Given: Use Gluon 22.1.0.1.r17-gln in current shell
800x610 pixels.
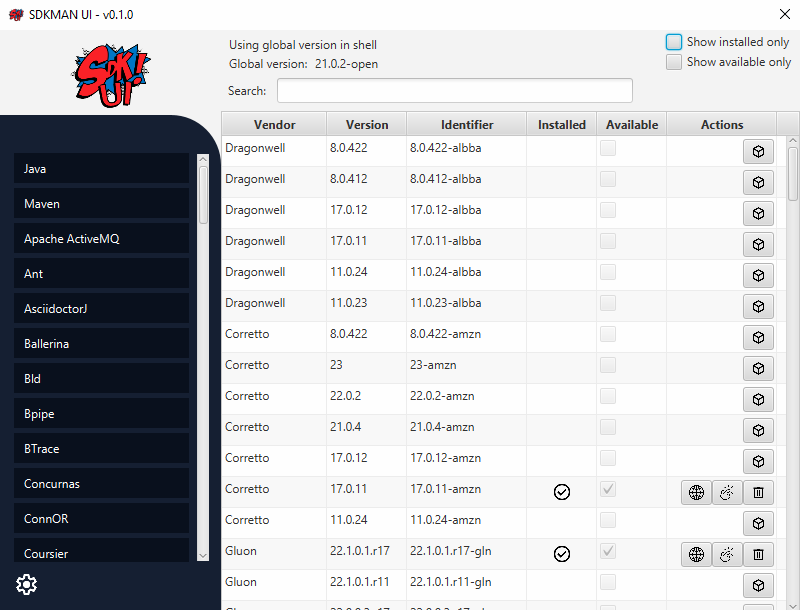Looking at the screenshot, I should pos(727,554).
